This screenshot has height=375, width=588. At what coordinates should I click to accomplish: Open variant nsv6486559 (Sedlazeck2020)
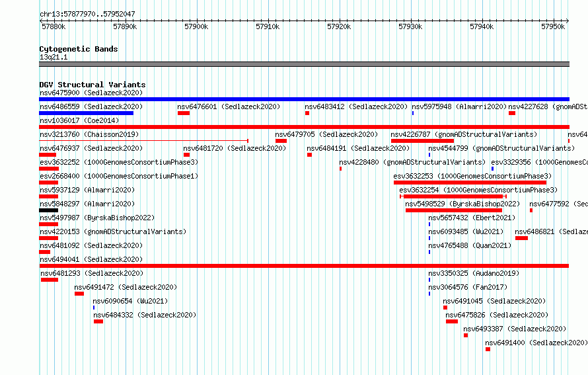click(x=91, y=106)
